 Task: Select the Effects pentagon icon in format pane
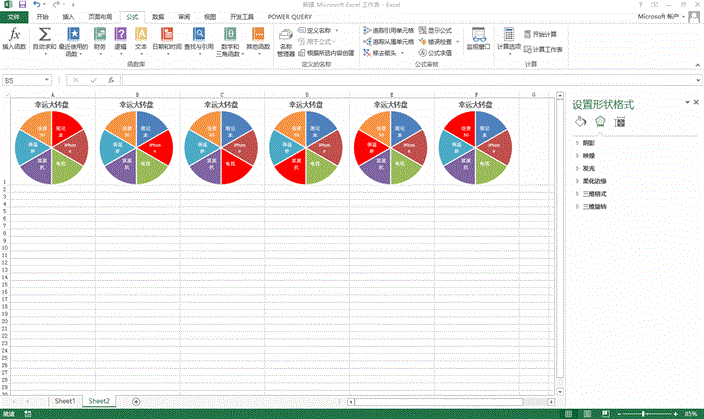(x=599, y=121)
